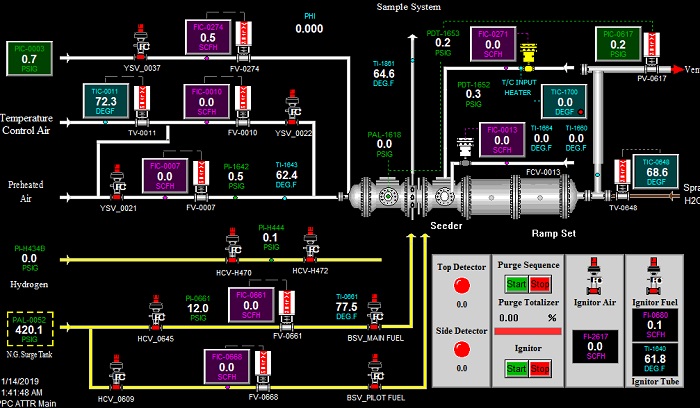Image resolution: width=700 pixels, height=408 pixels.
Task: Click the PHI value 0.000
Action: tap(309, 29)
